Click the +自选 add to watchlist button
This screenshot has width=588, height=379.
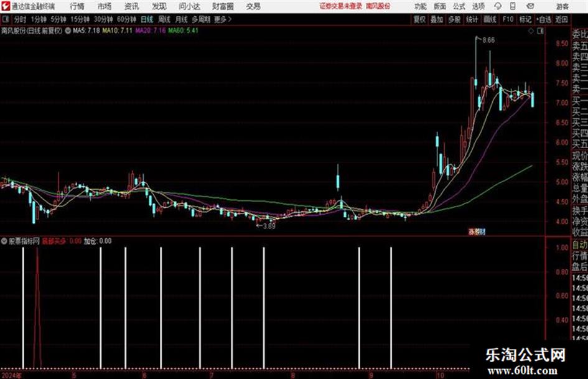[544, 19]
